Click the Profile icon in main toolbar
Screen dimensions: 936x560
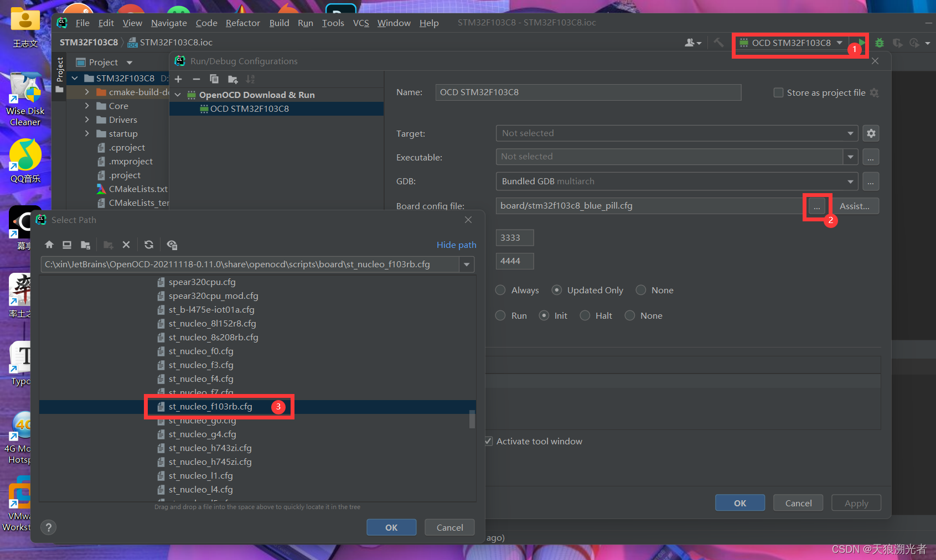914,43
